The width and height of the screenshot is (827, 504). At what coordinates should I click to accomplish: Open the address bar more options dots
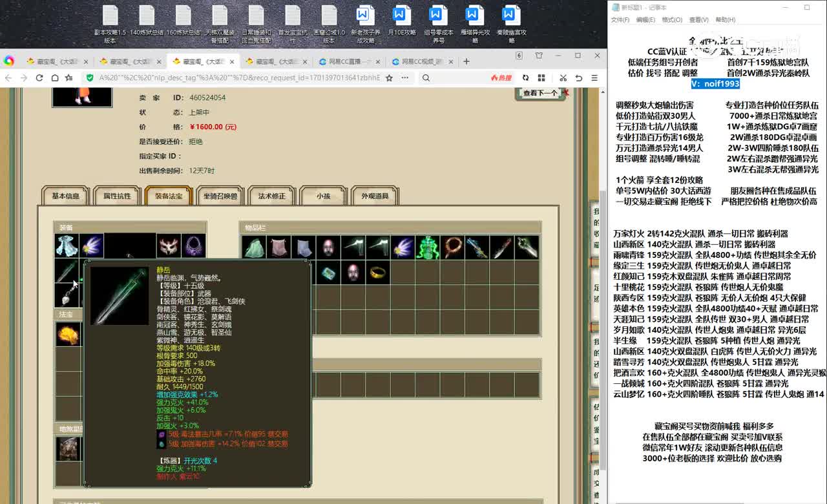(x=404, y=78)
